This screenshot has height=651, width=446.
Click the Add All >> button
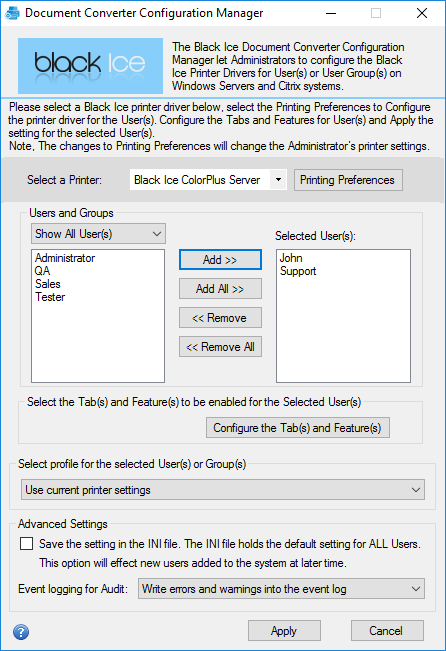point(220,289)
